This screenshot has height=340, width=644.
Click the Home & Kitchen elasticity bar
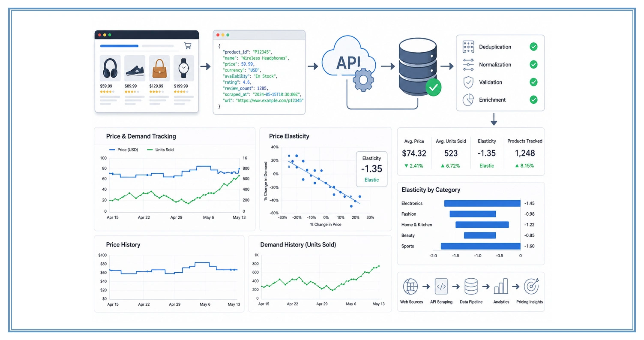482,225
